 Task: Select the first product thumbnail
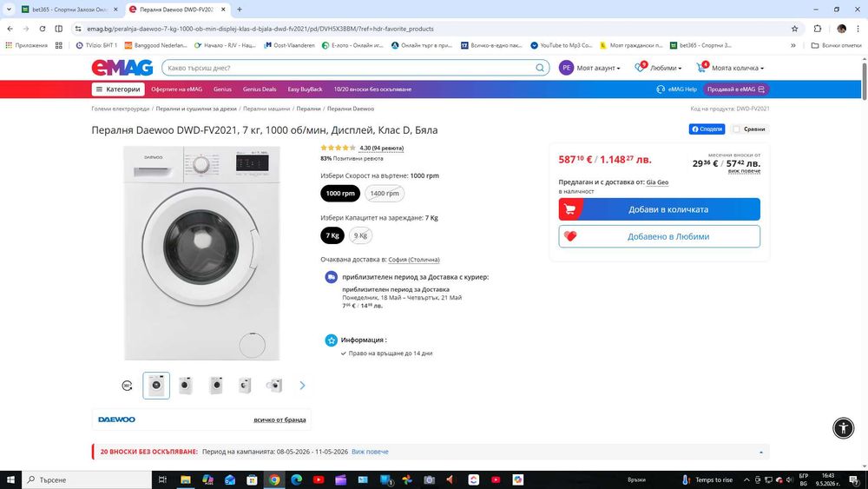pos(156,386)
